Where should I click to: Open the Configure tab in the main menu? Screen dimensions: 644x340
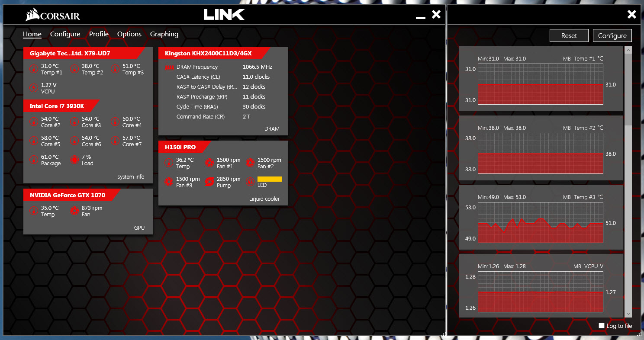(65, 34)
